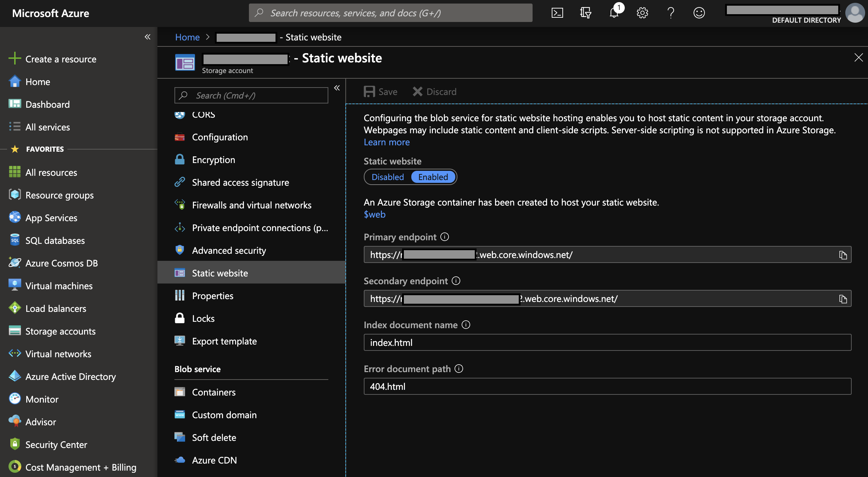Send feedback with the smiley icon
The image size is (868, 477).
[x=699, y=13]
